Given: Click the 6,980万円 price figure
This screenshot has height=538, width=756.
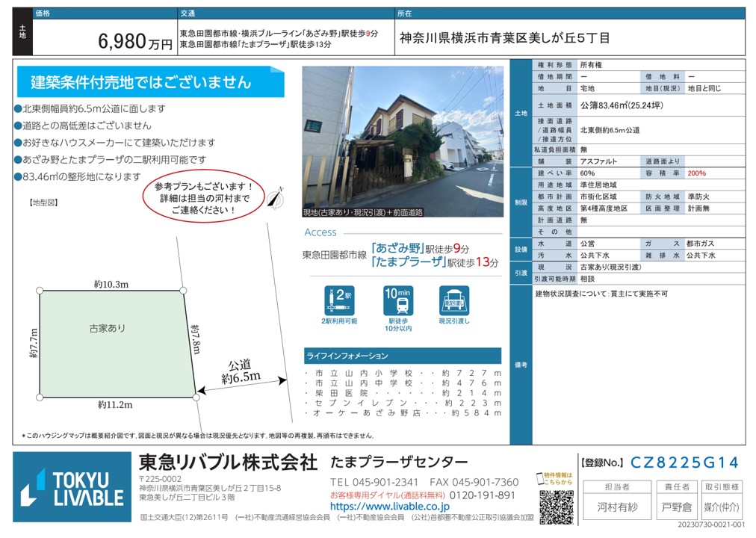Looking at the screenshot, I should [135, 43].
